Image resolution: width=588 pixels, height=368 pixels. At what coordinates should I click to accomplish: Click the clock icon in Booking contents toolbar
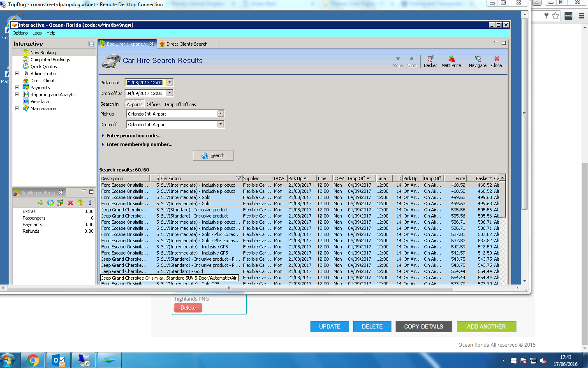click(x=51, y=203)
